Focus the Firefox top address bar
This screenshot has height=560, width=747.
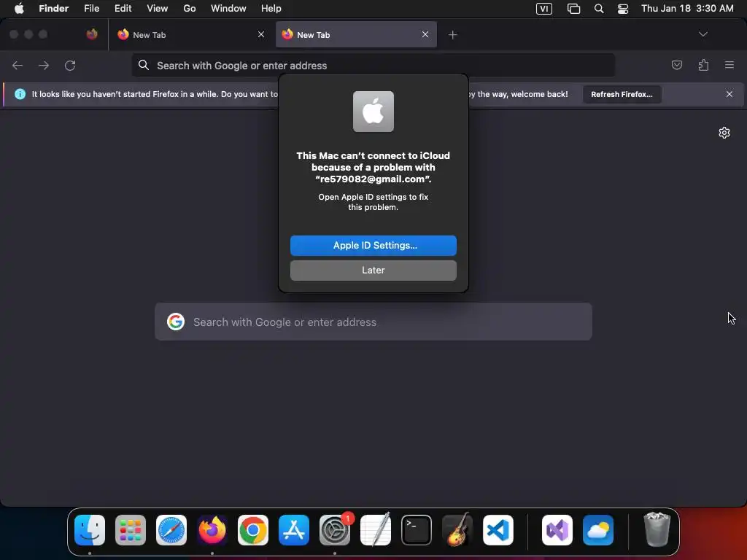coord(373,65)
